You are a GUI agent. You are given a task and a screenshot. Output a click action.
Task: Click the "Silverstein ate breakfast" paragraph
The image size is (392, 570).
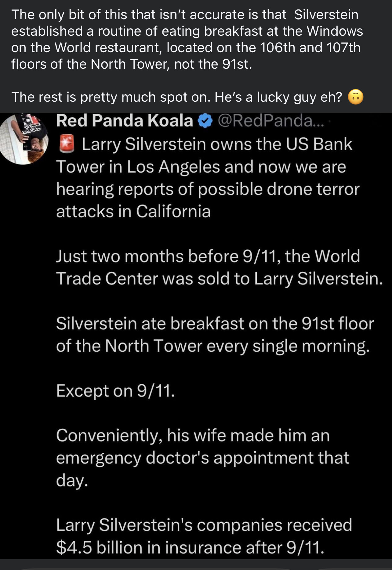[214, 335]
